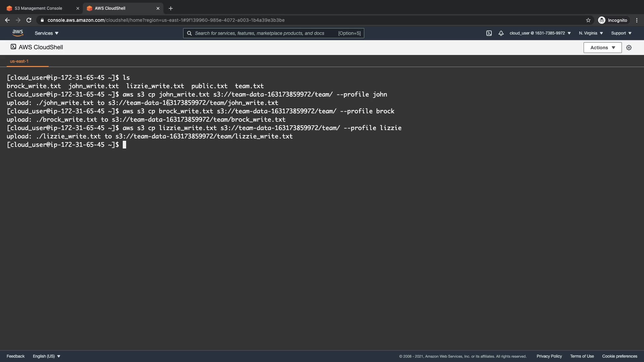Switch to S3 Management Console tab
Screen dimensions: 644x362
click(39, 8)
